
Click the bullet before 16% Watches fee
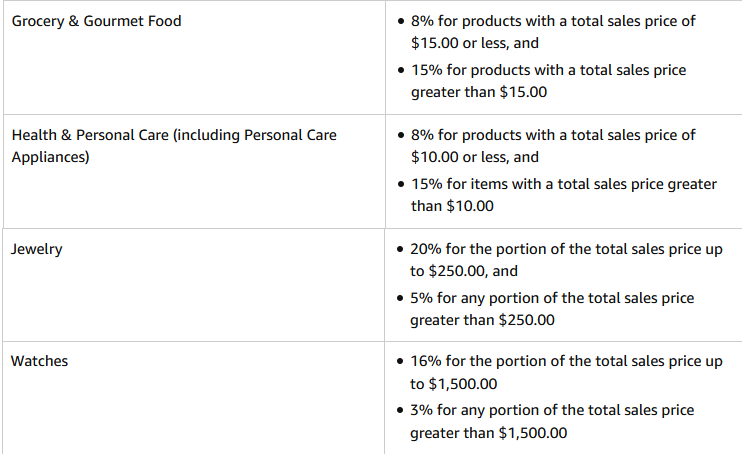(x=400, y=361)
